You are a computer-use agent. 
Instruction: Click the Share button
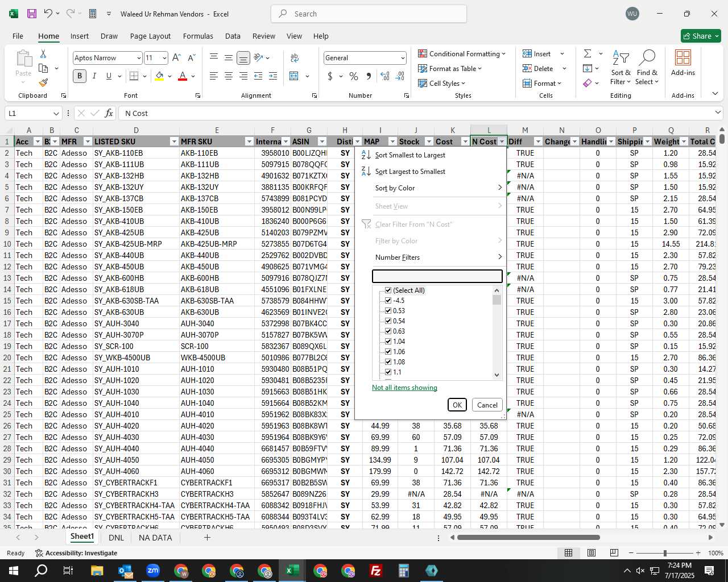701,36
